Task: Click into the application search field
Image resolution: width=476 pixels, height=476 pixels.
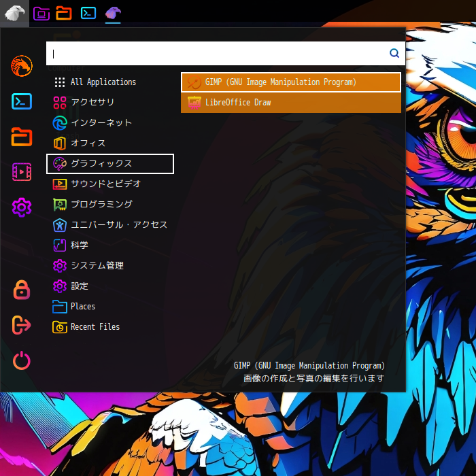Action: [218, 53]
